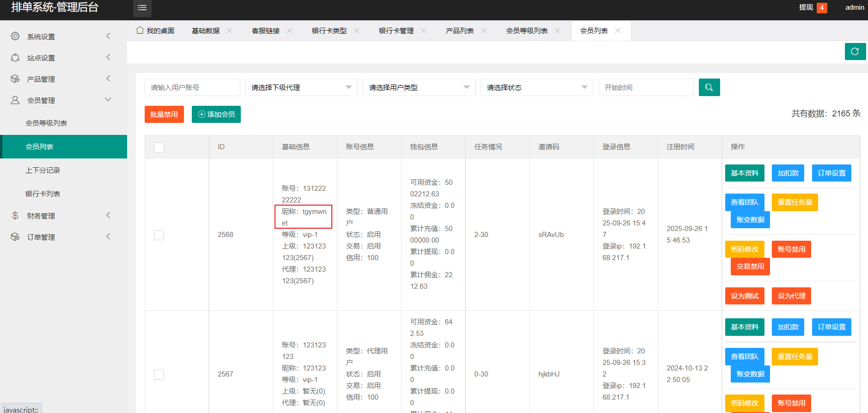The height and width of the screenshot is (413, 868).
Task: Click the 站点设置 sidebar icon
Action: [15, 58]
